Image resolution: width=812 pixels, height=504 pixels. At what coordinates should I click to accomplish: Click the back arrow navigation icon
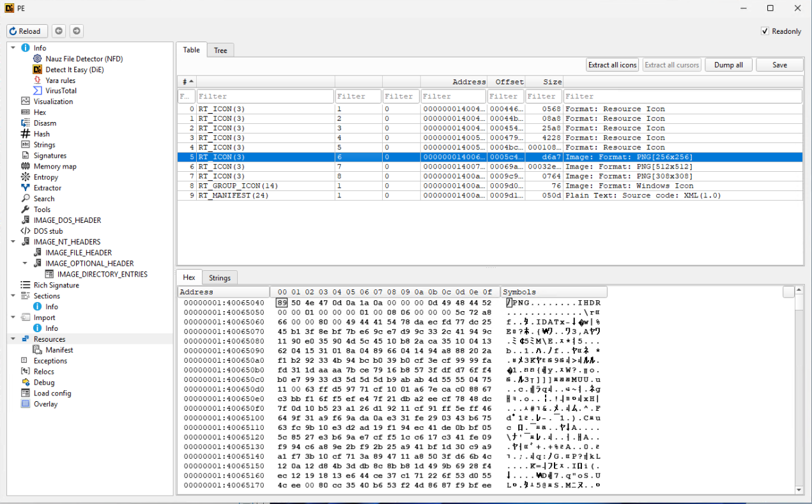(58, 31)
